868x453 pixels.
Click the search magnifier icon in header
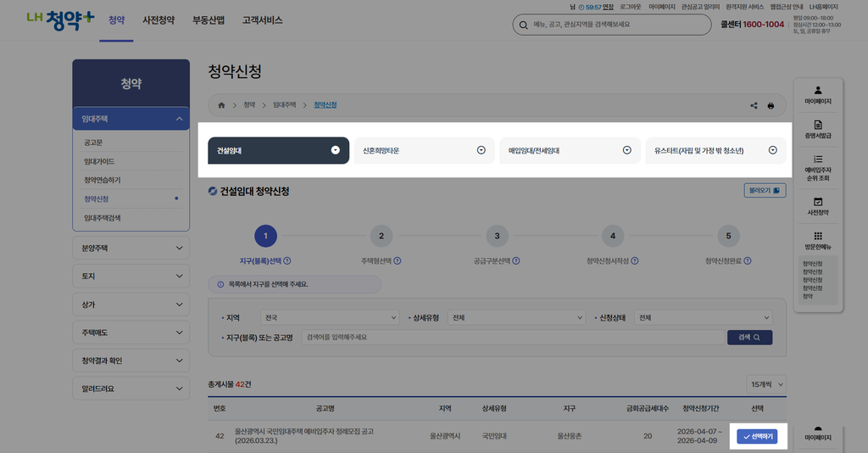pyautogui.click(x=523, y=25)
